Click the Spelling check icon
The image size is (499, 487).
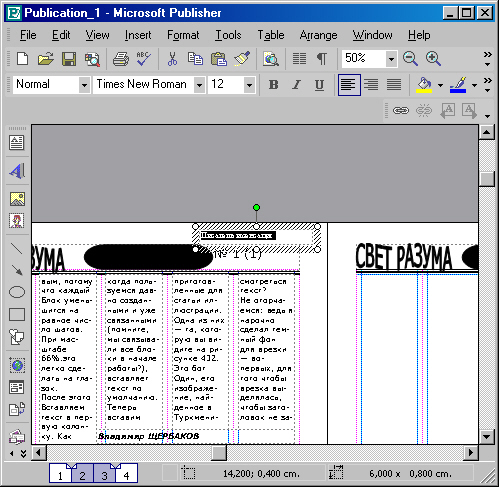(x=144, y=59)
